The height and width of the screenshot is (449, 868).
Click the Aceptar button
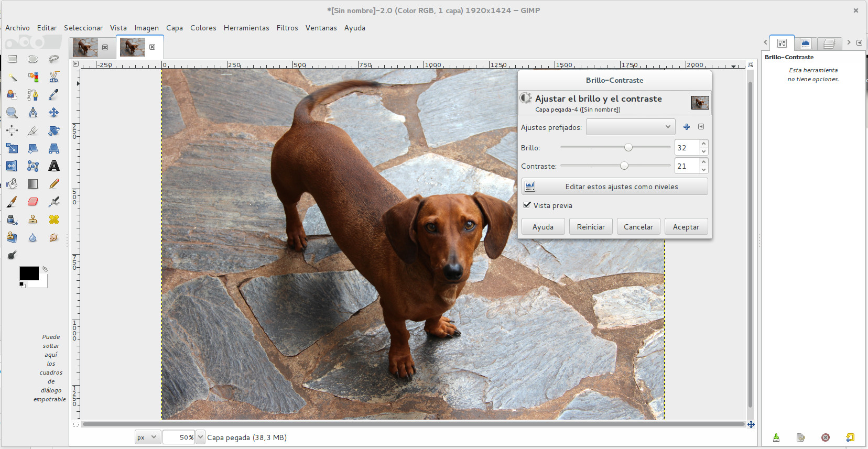pos(686,227)
